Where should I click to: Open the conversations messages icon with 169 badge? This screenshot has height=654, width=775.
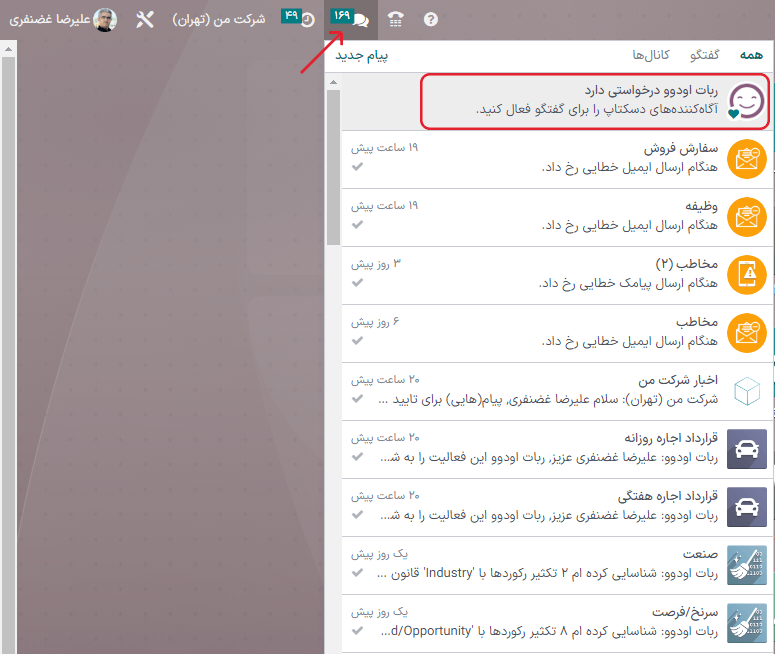[x=350, y=19]
